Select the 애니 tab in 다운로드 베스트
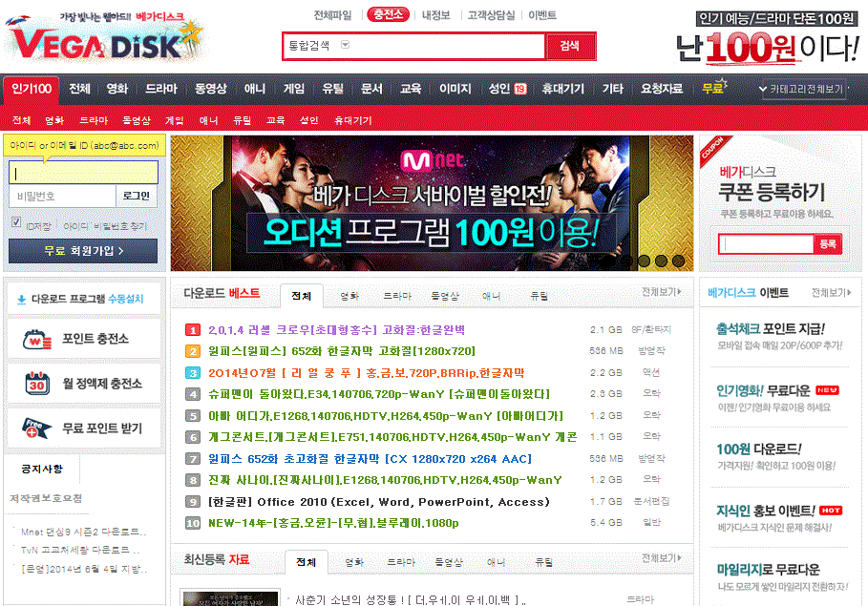This screenshot has width=868, height=606. point(491,296)
